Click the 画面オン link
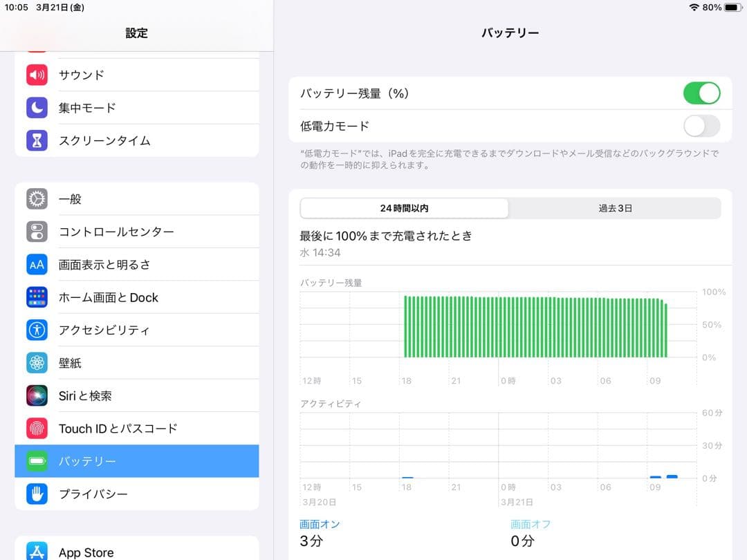 (x=319, y=523)
